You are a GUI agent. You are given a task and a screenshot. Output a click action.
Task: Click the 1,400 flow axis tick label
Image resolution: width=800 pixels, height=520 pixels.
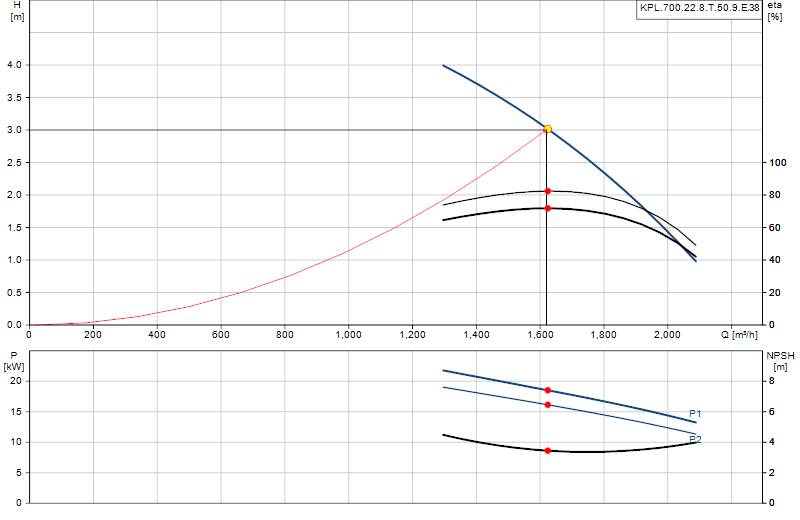coord(476,335)
